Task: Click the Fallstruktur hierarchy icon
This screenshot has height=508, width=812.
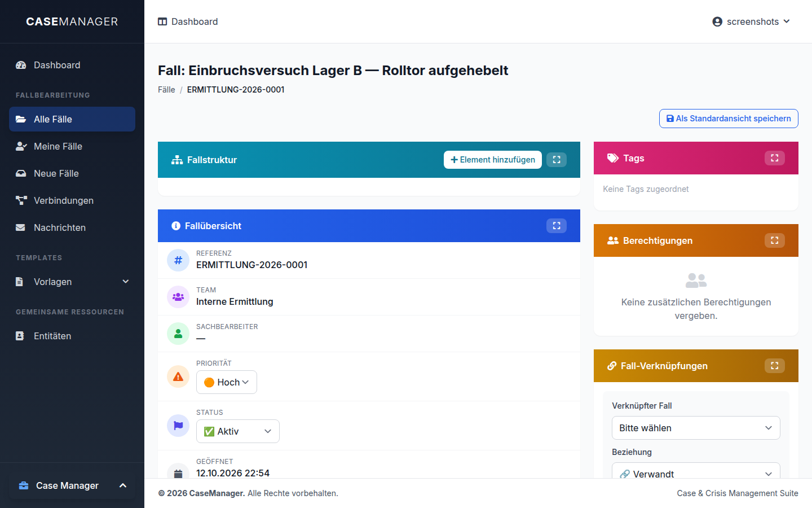Action: [x=177, y=160]
